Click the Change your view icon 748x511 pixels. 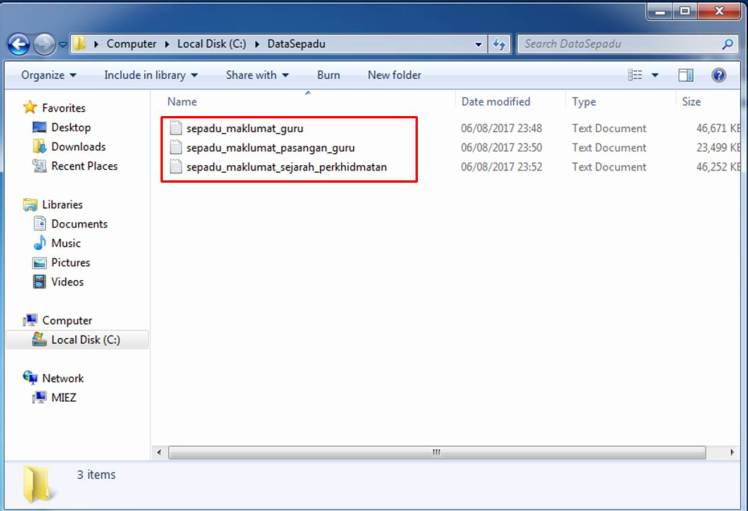click(635, 75)
